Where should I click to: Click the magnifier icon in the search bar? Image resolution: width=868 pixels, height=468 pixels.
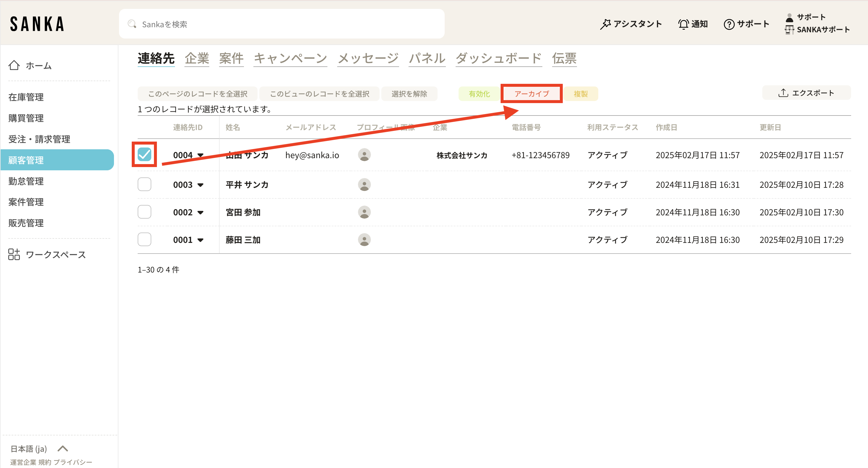132,24
